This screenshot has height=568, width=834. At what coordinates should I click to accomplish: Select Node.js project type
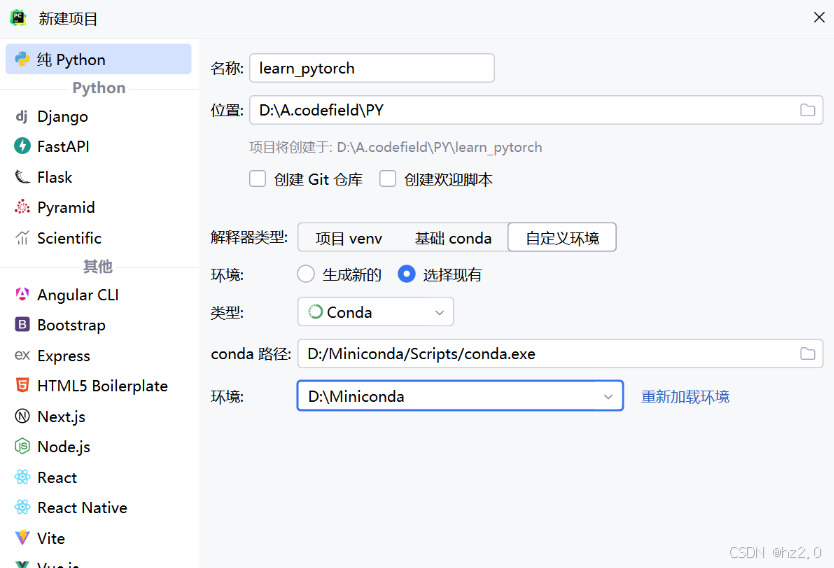(x=98, y=446)
